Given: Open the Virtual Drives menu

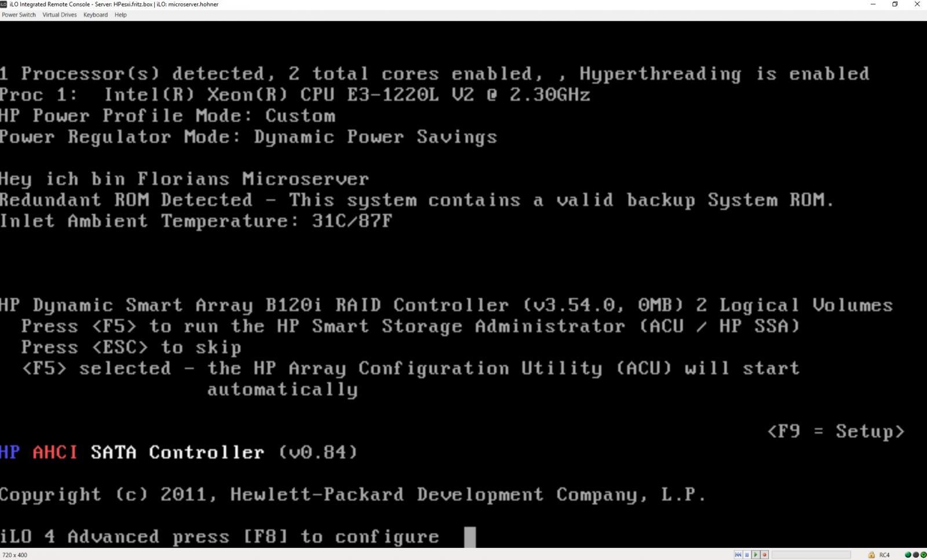Looking at the screenshot, I should [x=59, y=15].
